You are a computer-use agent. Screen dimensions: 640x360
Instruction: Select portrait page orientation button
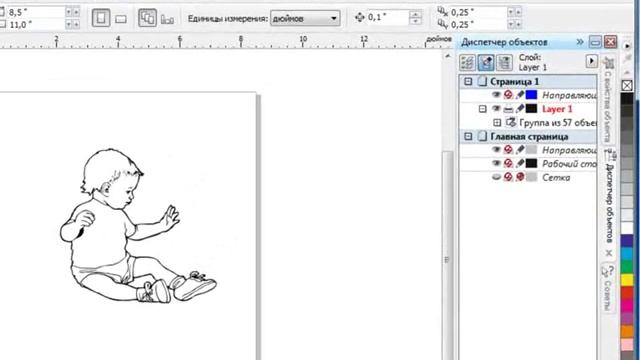pyautogui.click(x=101, y=18)
